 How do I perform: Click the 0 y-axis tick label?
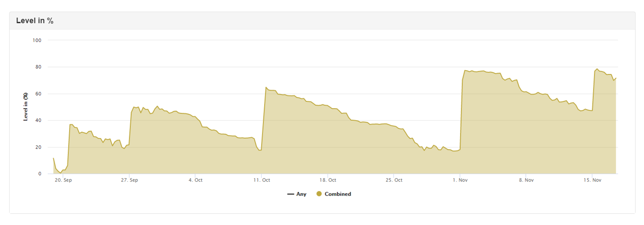point(40,174)
